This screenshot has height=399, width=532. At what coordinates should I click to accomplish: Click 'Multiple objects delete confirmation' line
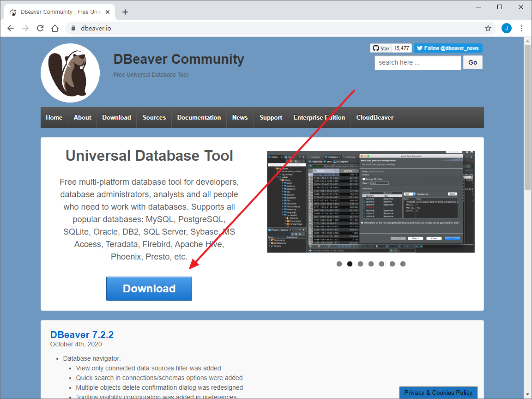(x=159, y=387)
